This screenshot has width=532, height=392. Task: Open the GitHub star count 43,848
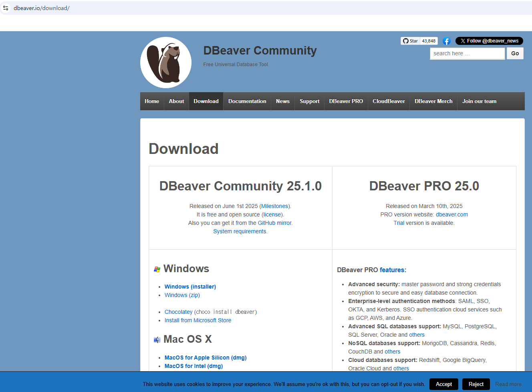(429, 41)
